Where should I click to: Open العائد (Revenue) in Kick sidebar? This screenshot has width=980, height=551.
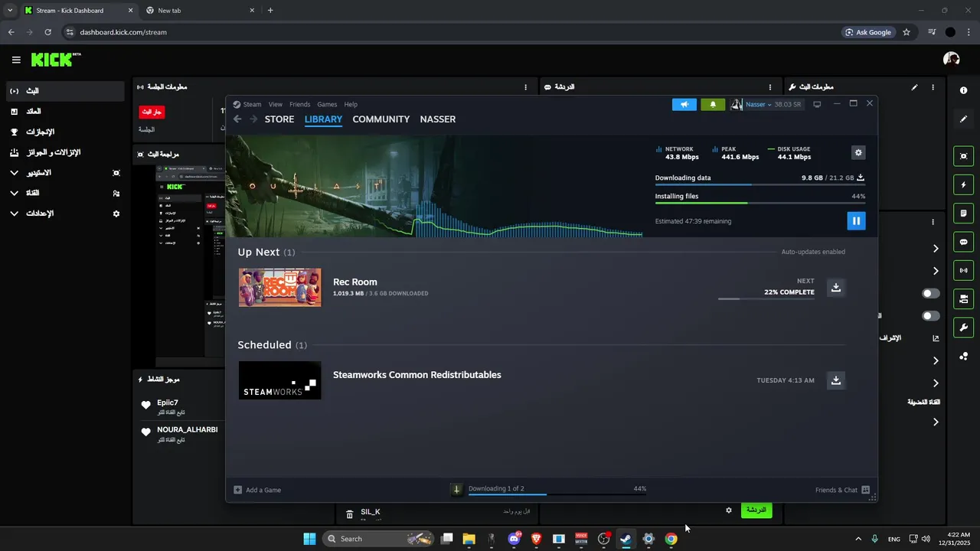click(x=64, y=112)
